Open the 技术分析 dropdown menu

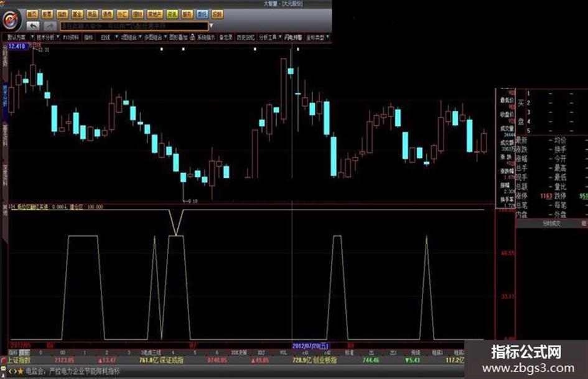[48, 37]
